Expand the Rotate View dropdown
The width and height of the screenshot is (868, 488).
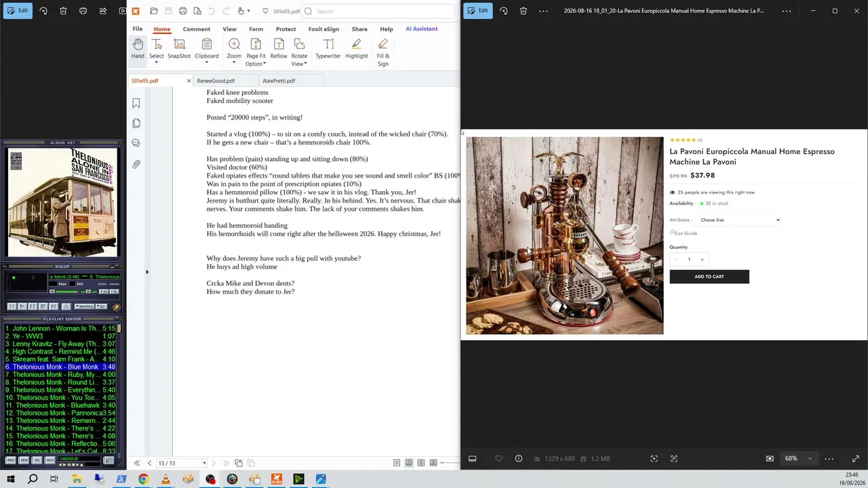tap(305, 64)
